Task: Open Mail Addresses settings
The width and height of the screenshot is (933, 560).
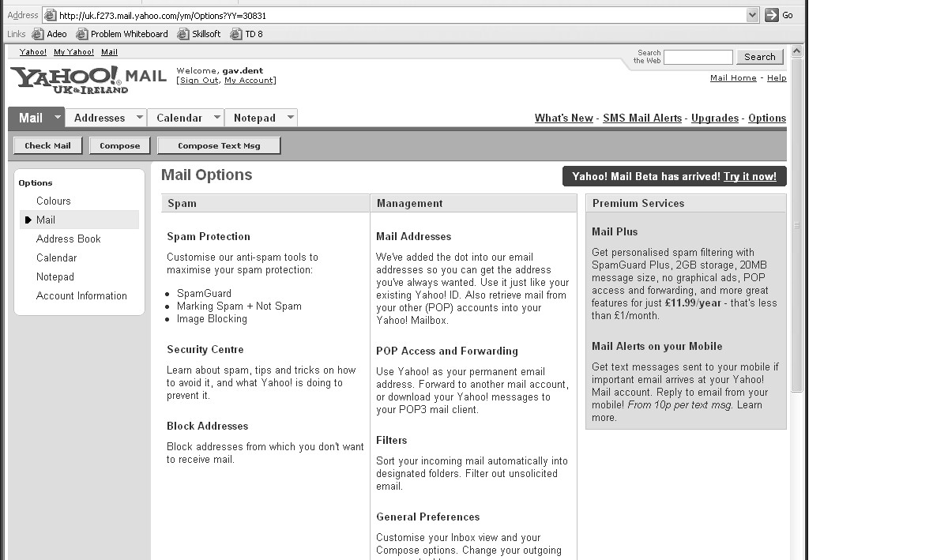Action: [x=413, y=237]
